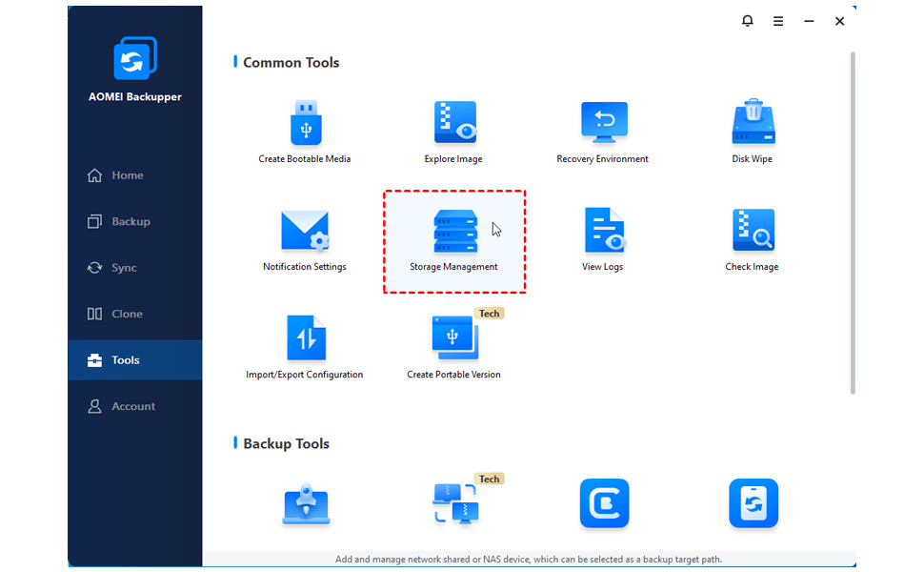Click the vertical scrollbar of the tools list
The width and height of the screenshot is (924, 572).
853,223
